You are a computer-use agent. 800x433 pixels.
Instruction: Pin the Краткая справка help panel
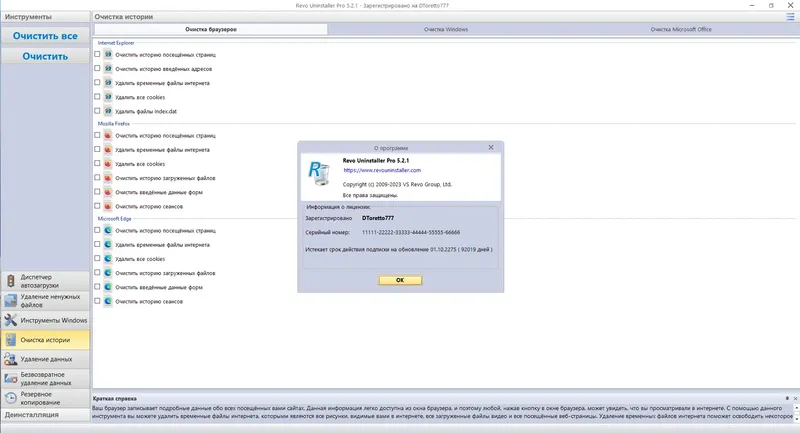pos(787,398)
